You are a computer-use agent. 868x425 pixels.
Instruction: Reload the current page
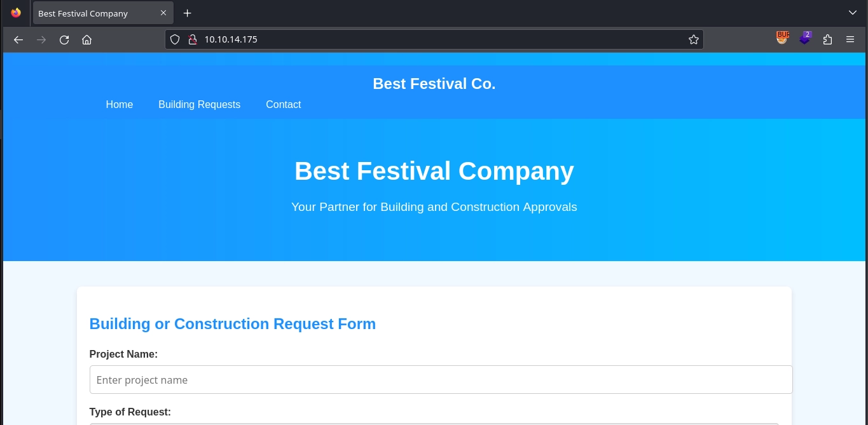click(64, 39)
